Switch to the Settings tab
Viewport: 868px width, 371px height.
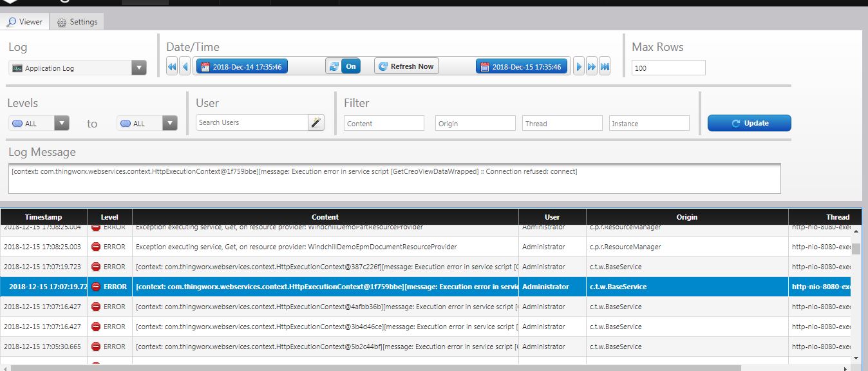[77, 21]
